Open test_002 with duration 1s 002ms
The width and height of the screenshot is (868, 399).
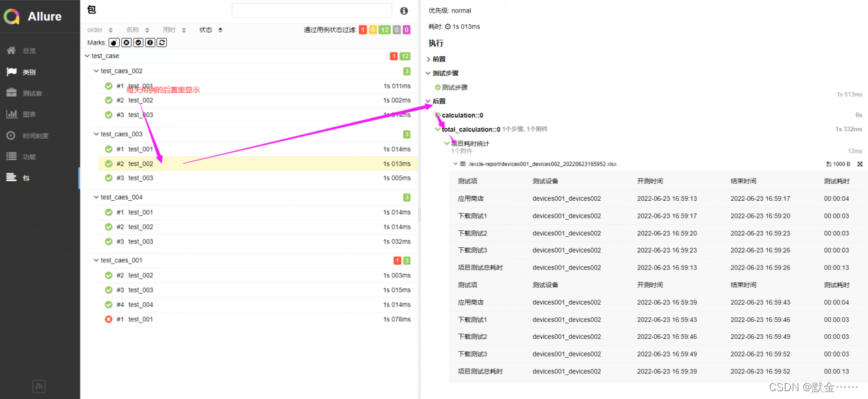pyautogui.click(x=258, y=100)
